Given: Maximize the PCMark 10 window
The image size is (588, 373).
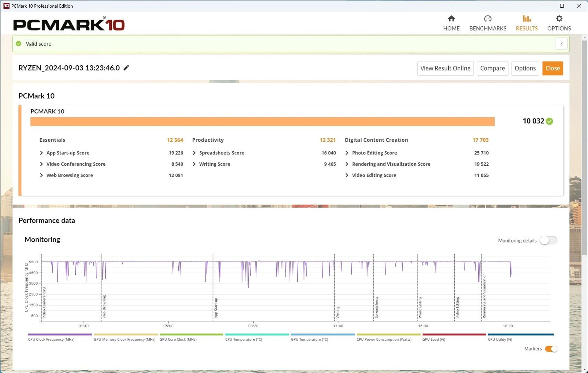Looking at the screenshot, I should tap(562, 6).
